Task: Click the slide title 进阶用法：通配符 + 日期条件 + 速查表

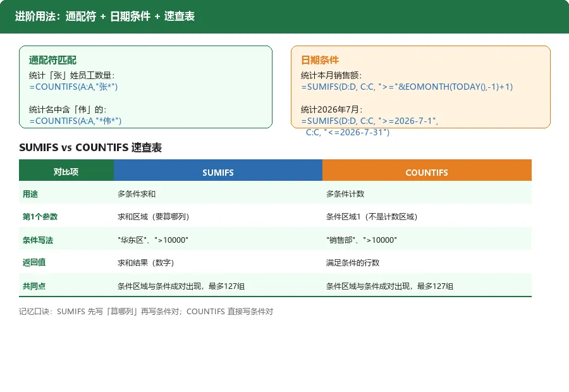Action: pyautogui.click(x=105, y=16)
